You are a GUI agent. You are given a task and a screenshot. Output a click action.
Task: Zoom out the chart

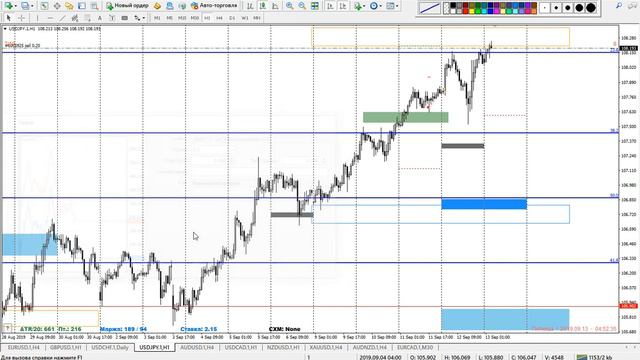point(302,6)
